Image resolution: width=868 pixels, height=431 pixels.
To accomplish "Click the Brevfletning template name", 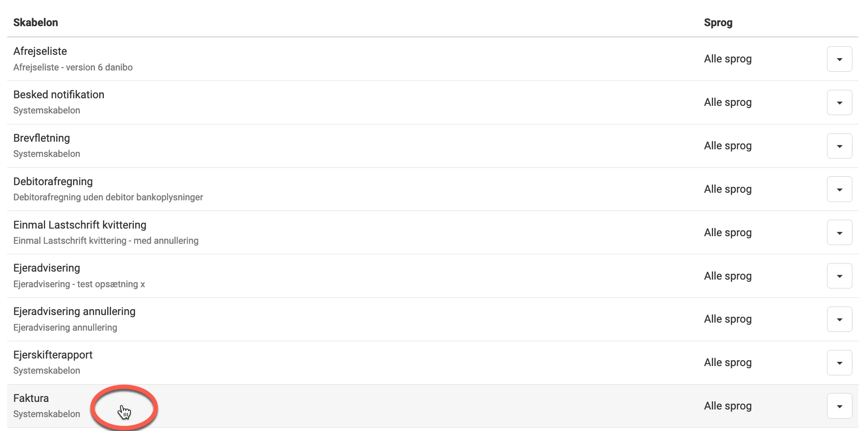I will pyautogui.click(x=41, y=138).
